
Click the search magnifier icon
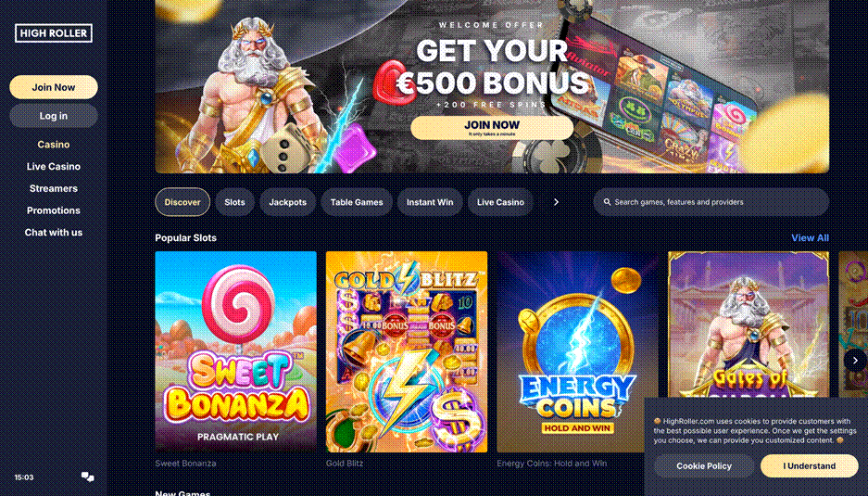(608, 202)
